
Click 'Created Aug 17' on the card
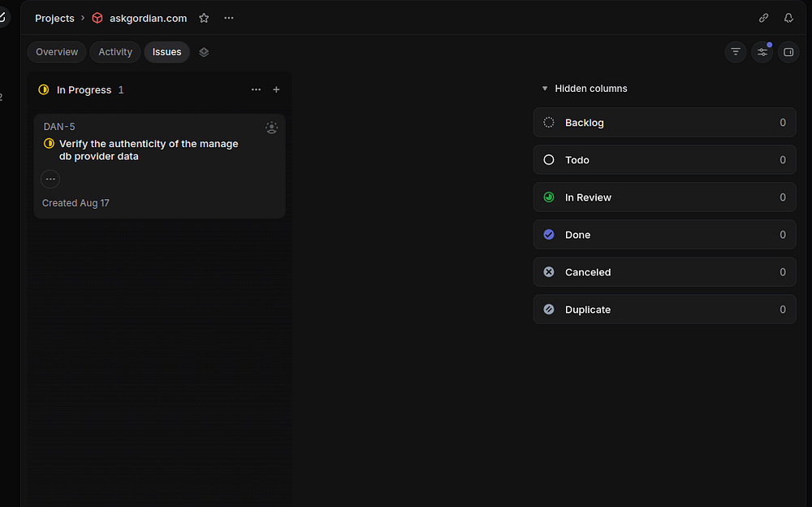point(76,203)
